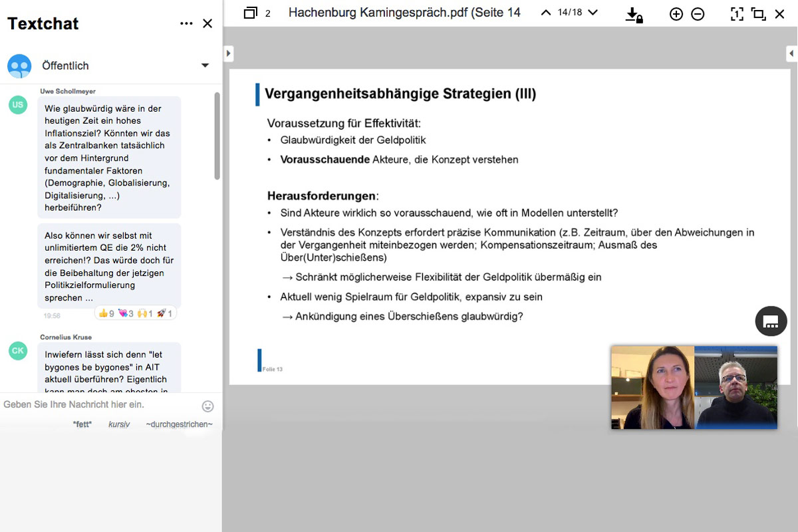Reset the document to actual size
Viewport: 798px width, 532px height.
[x=737, y=14]
